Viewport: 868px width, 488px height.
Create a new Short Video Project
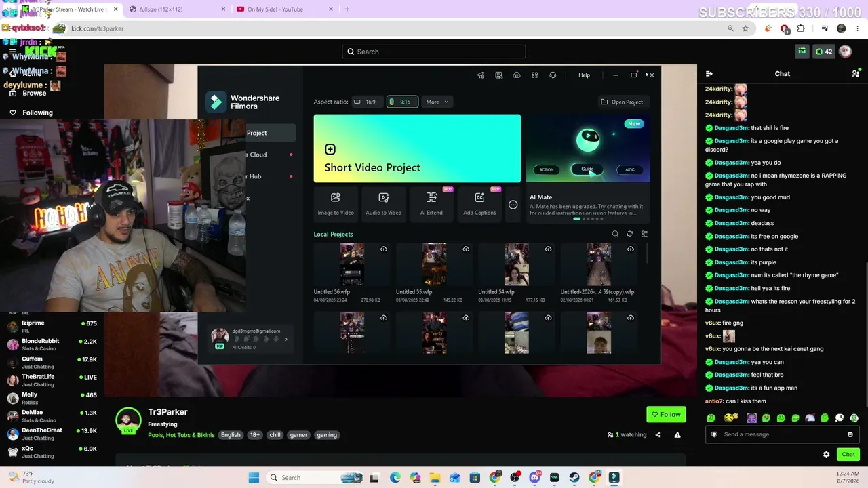pyautogui.click(x=417, y=148)
